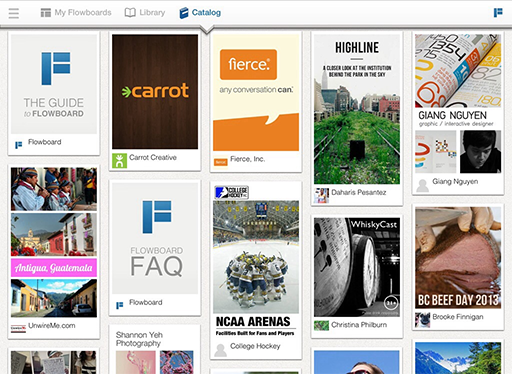Click Giang Nguyen's gray profile avatar
Viewport: 512px width, 374px height.
click(x=422, y=185)
